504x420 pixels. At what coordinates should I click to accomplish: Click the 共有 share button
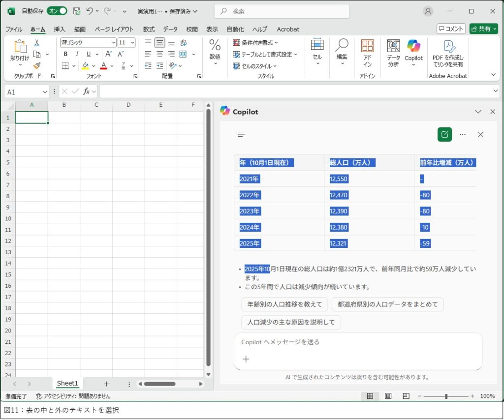click(x=483, y=29)
